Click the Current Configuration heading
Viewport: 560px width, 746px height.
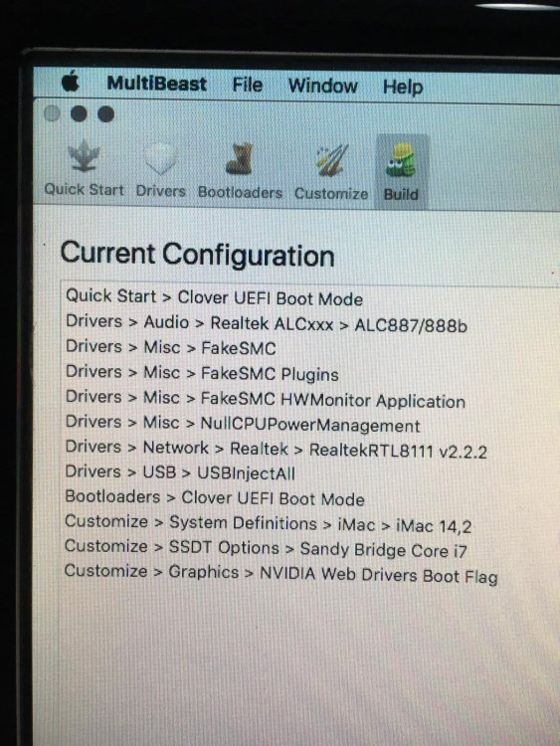[x=198, y=254]
